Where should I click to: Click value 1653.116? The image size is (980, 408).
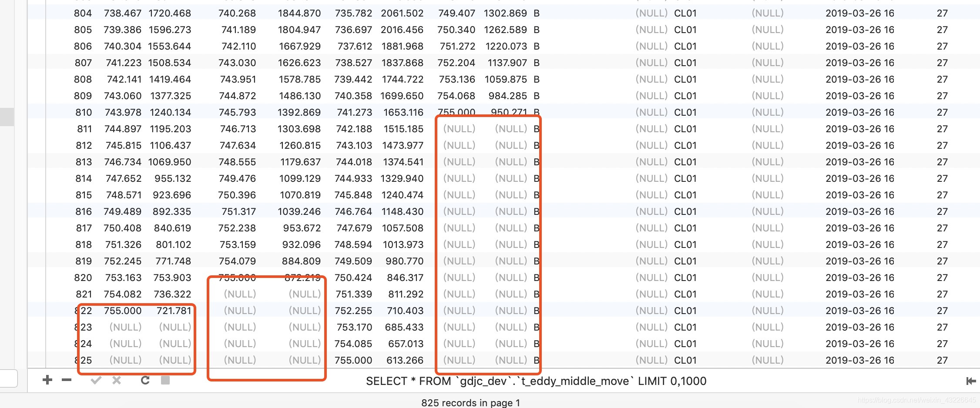pyautogui.click(x=403, y=112)
